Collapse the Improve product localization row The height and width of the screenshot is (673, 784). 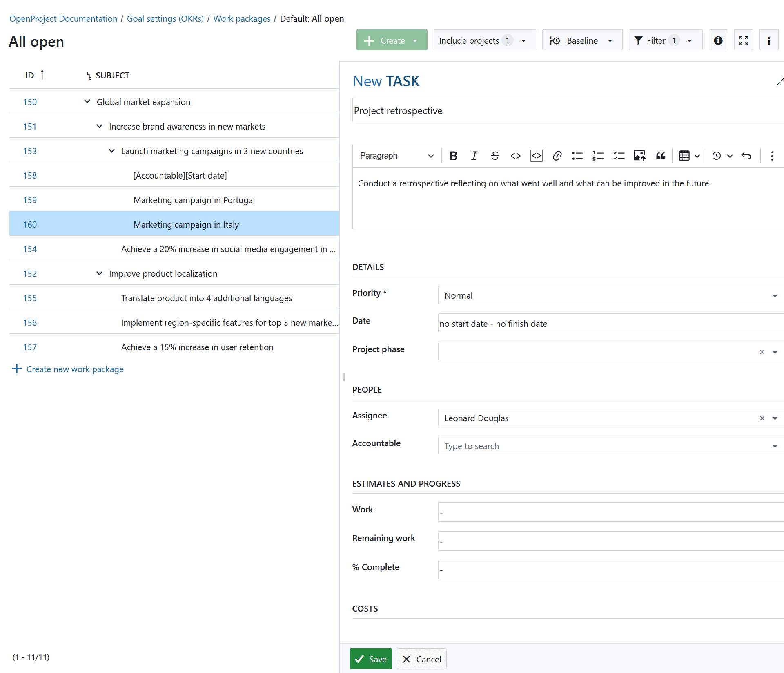coord(99,273)
